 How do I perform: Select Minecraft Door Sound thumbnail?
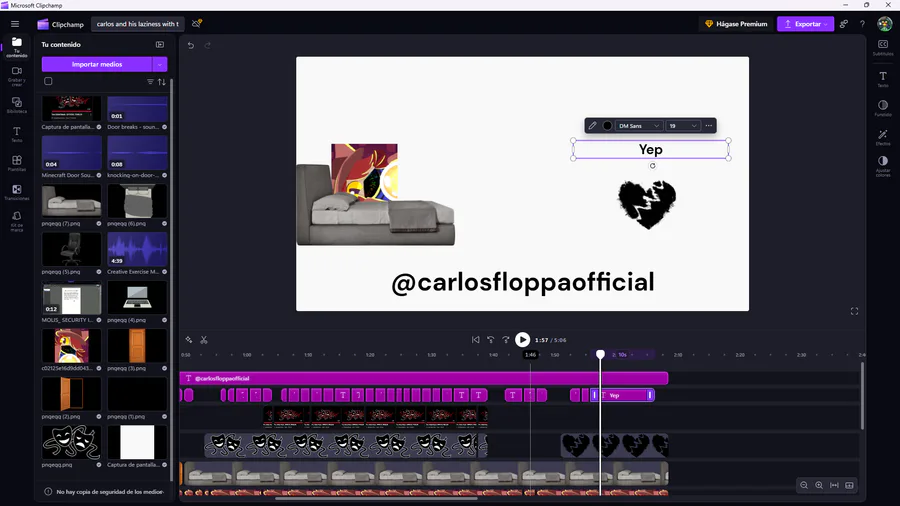(x=71, y=153)
